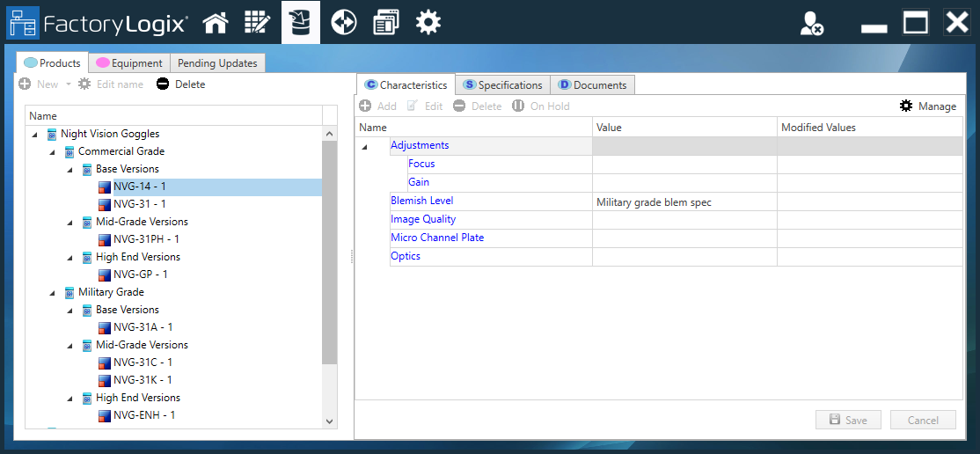
Task: Click the NVG-31PH - 1 product icon
Action: [x=105, y=239]
